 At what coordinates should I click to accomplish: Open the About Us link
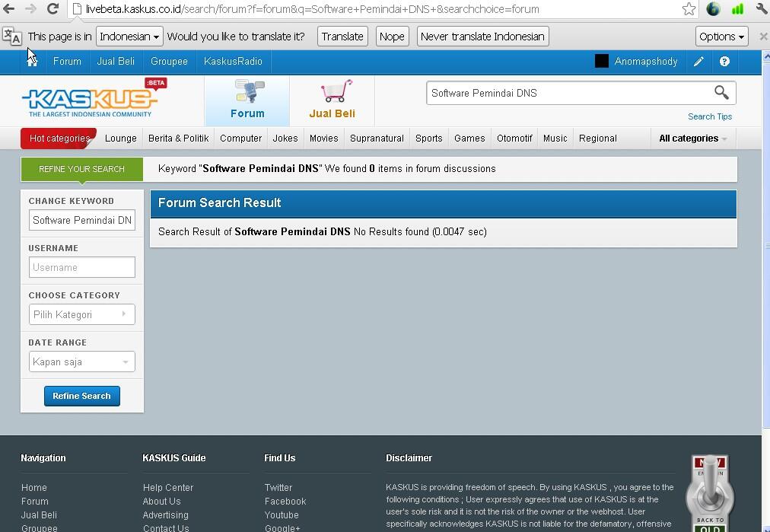[161, 501]
